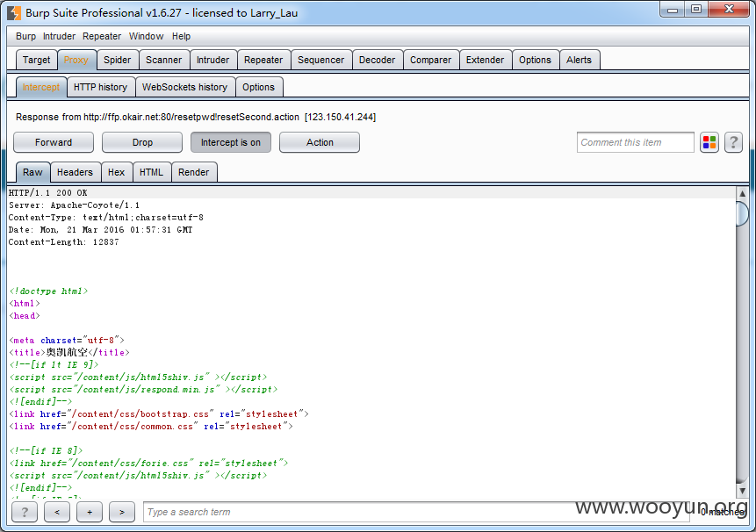Screen dimensions: 756x532
Task: Switch to the Extender tab
Action: [x=485, y=60]
